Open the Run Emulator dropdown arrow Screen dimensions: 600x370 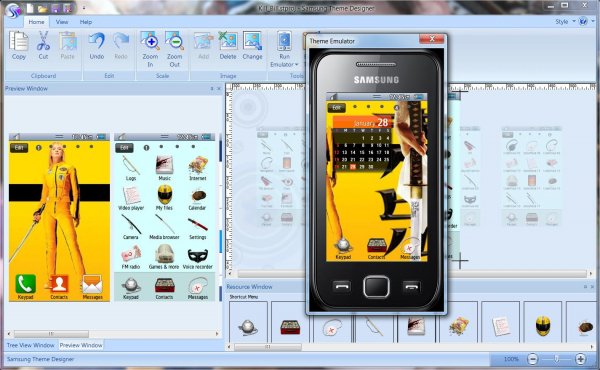pos(296,64)
